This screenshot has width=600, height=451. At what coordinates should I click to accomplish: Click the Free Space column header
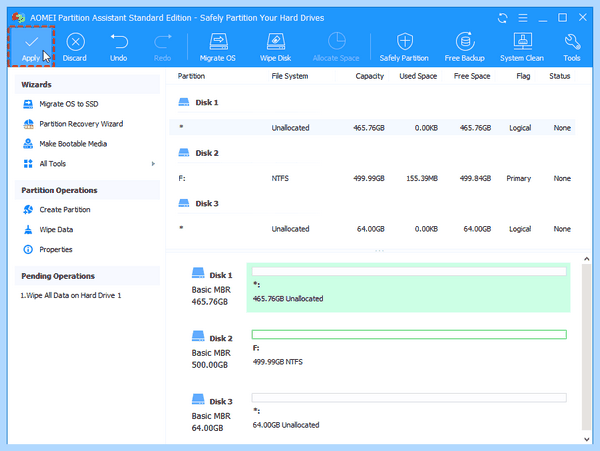(472, 76)
